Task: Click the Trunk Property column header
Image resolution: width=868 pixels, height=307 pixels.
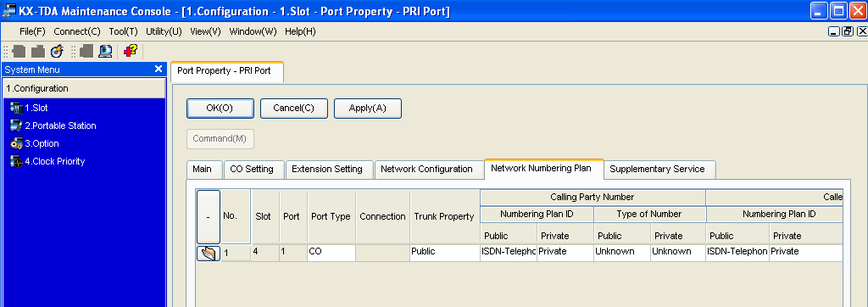Action: pos(444,216)
